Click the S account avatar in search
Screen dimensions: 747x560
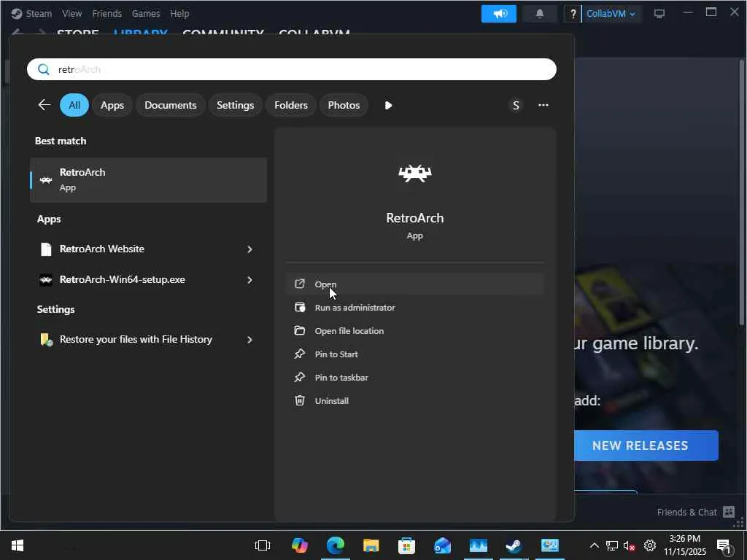coord(516,105)
